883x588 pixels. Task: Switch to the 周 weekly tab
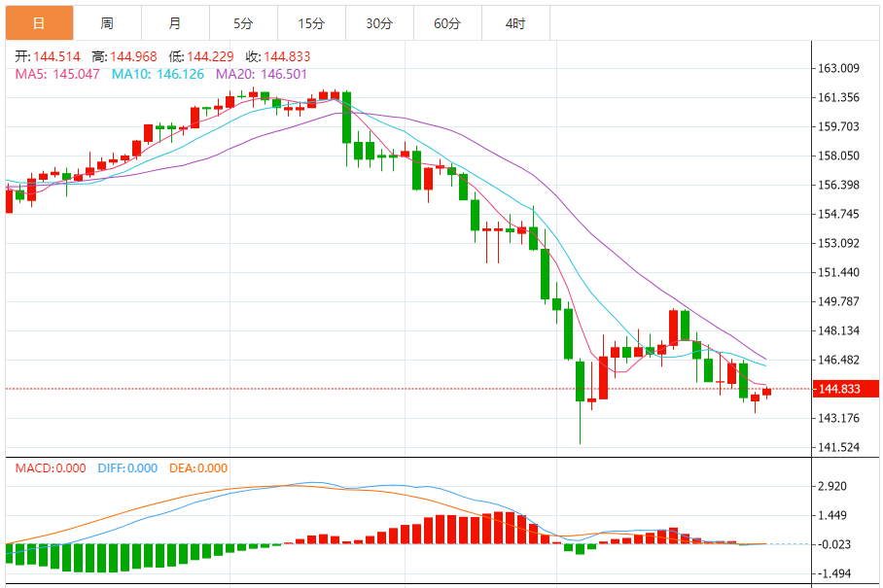pyautogui.click(x=108, y=23)
